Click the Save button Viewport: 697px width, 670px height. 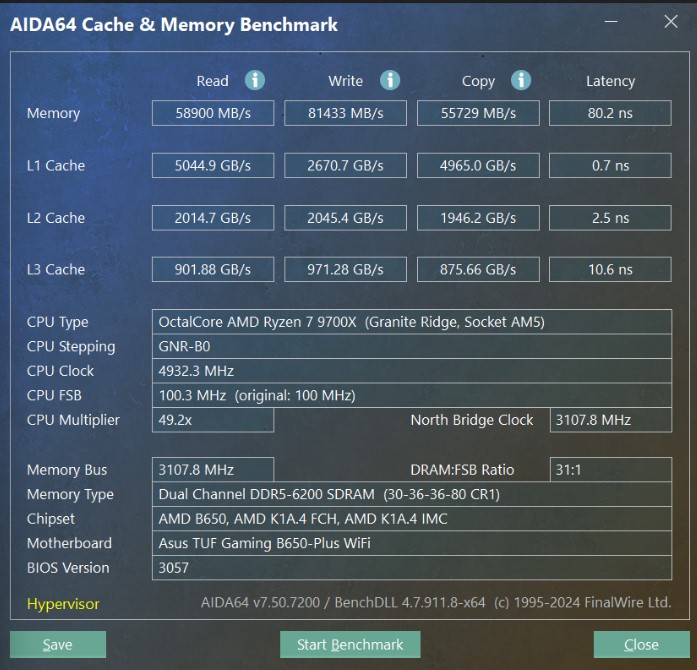pos(58,644)
